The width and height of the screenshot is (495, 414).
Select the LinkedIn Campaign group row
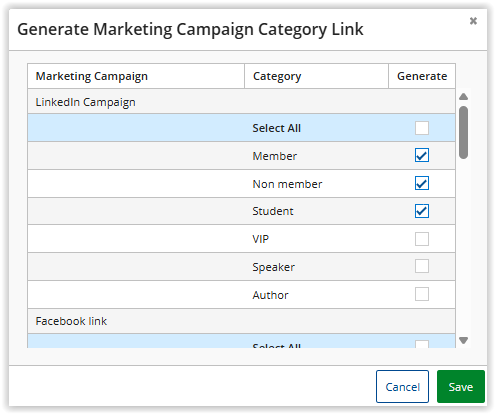click(x=241, y=101)
